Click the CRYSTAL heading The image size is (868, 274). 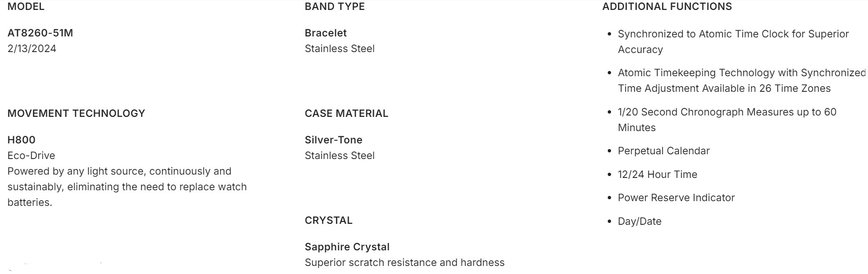[329, 221]
